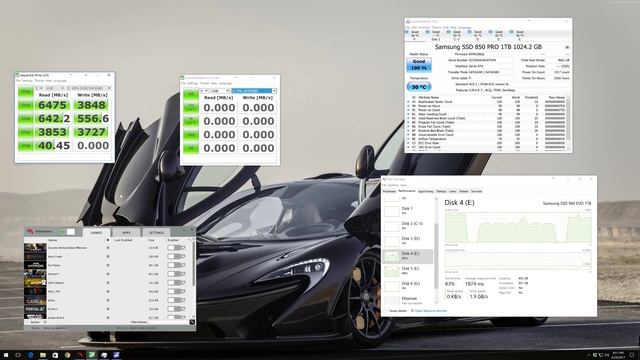Screen dimensions: 640x360
Task: Click All button in the idle CrystalDiskMark window
Action: coord(191,94)
